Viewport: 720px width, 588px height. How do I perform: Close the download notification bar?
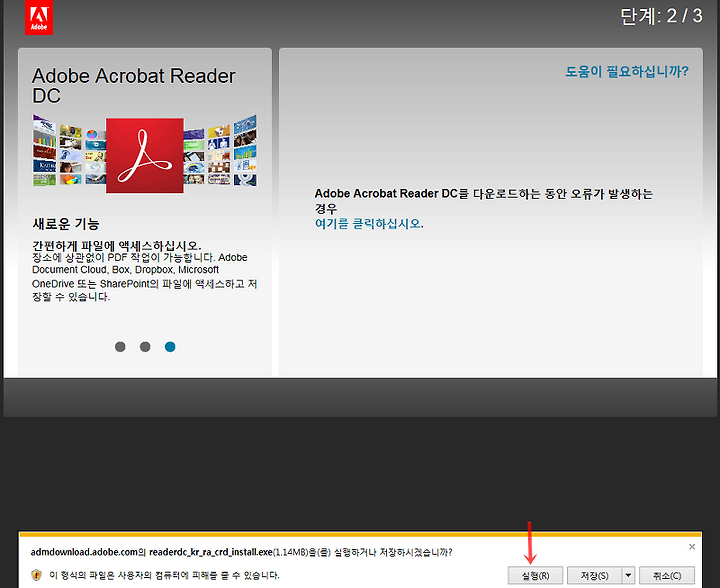[692, 546]
